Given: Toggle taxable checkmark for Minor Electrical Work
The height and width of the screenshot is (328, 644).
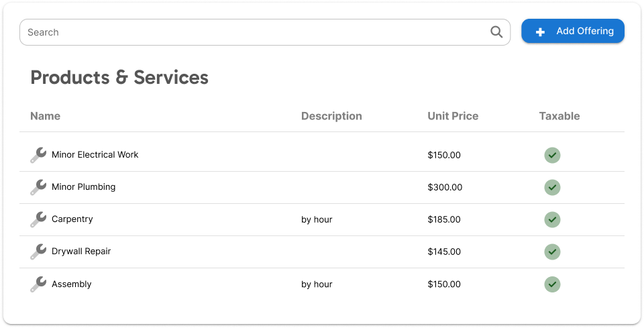Looking at the screenshot, I should tap(552, 155).
